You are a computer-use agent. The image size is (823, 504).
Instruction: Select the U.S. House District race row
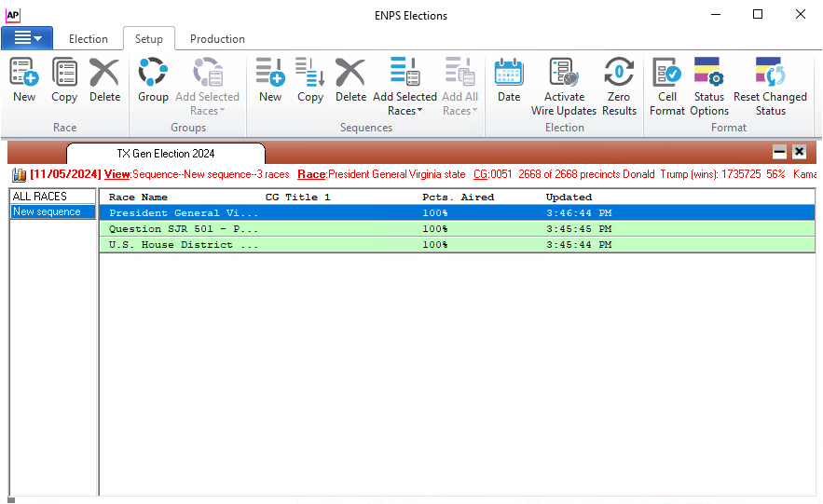457,244
